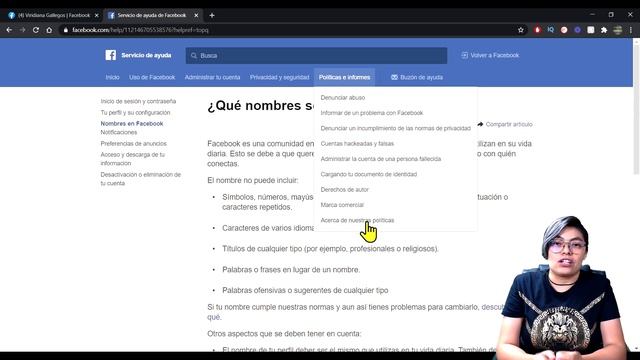The height and width of the screenshot is (360, 640).
Task: Select Marca comercial entry
Action: [342, 205]
